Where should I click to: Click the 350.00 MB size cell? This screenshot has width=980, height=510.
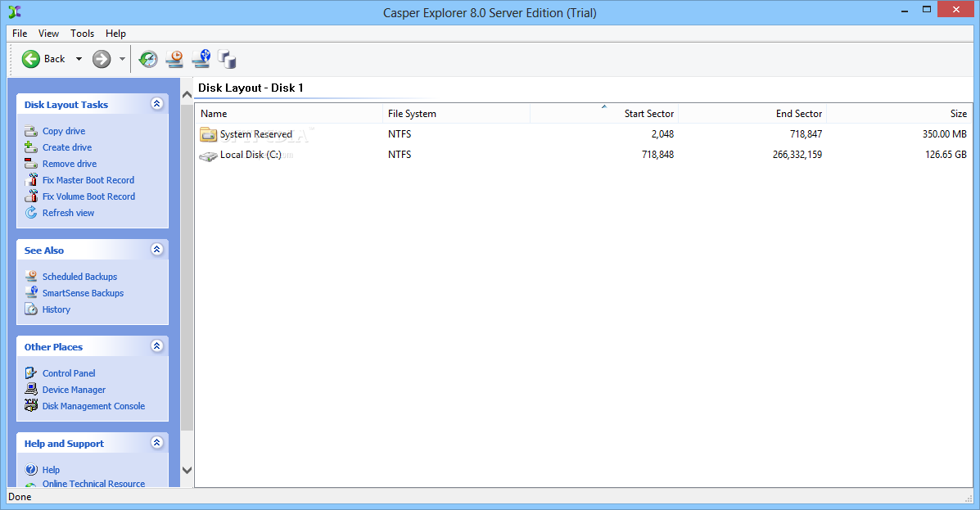pos(944,133)
